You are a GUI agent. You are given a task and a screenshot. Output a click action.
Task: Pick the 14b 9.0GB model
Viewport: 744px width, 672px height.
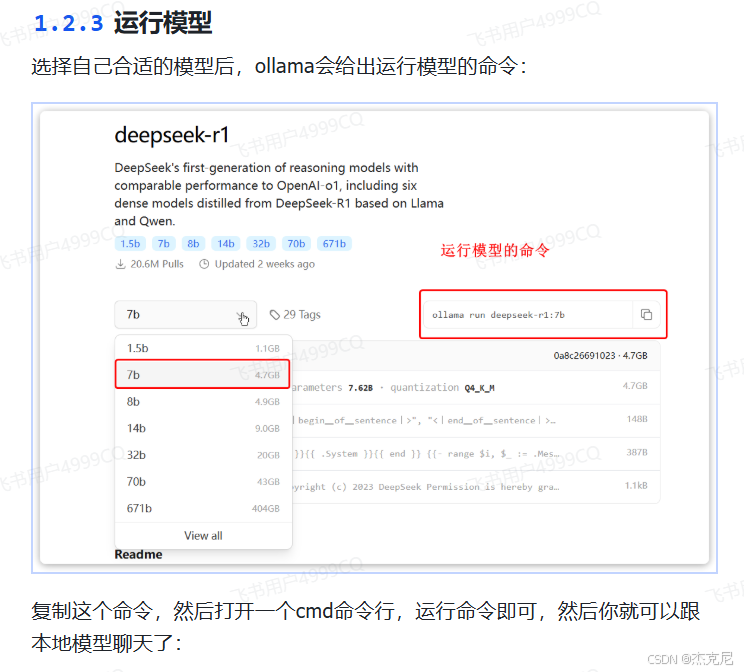point(203,428)
